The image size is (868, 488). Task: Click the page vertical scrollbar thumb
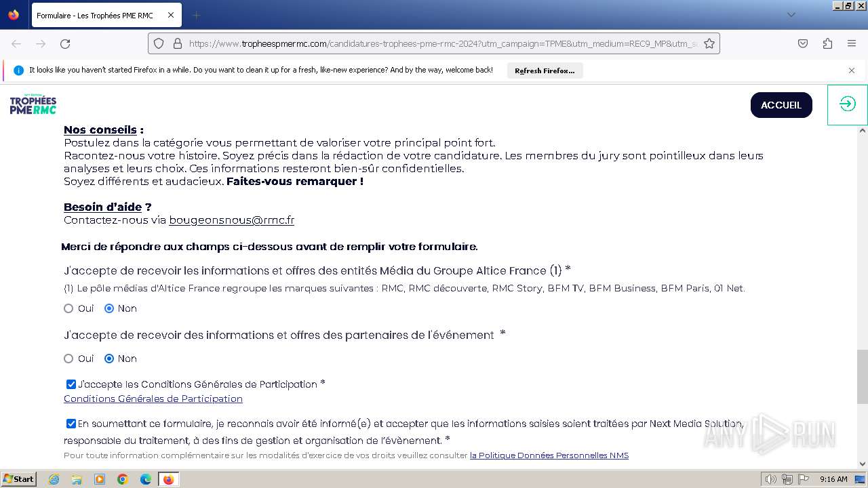(x=862, y=376)
